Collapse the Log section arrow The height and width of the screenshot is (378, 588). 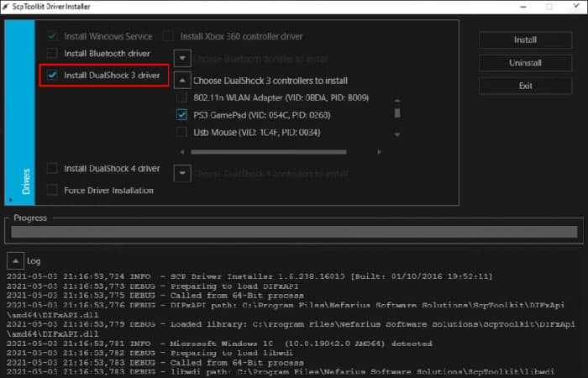pyautogui.click(x=15, y=260)
